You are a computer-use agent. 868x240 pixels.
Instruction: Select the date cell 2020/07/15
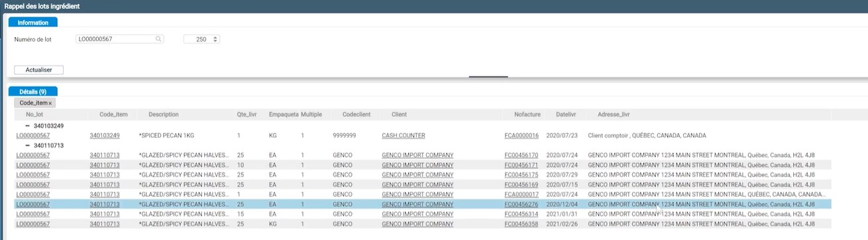pos(561,184)
